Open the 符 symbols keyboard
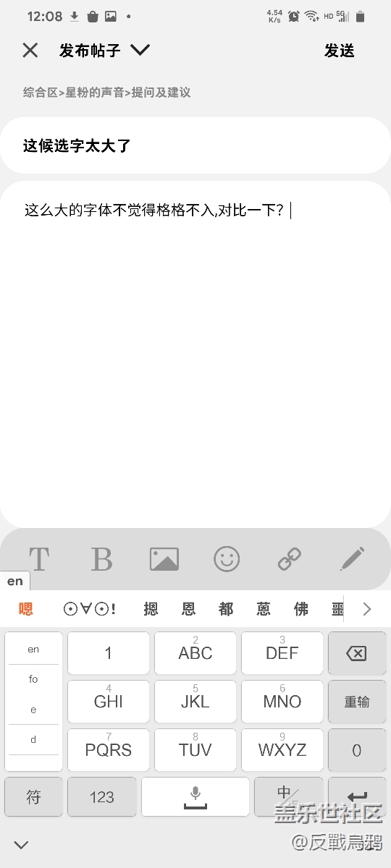Screen dimensions: 391x868 (x=33, y=796)
